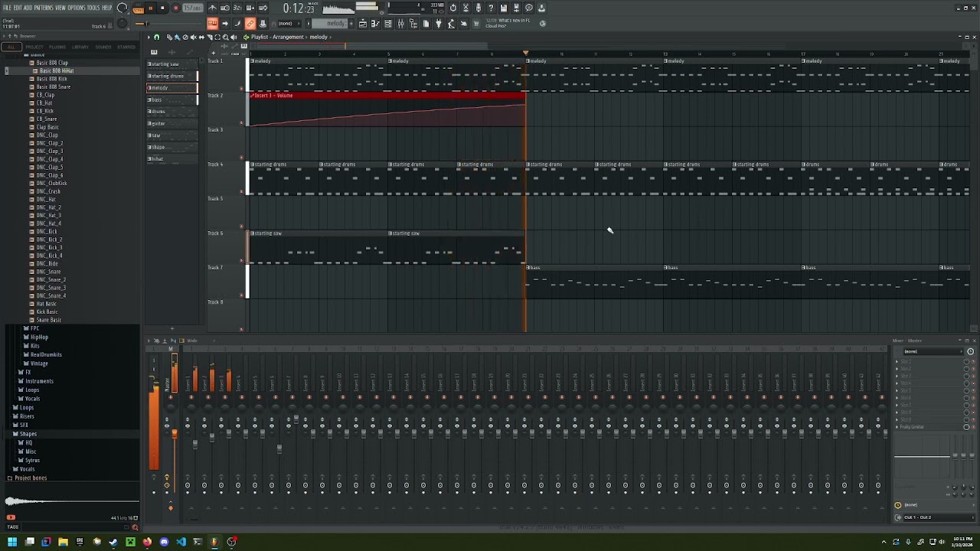This screenshot has height=551, width=980.
Task: Open the EDIT menu
Action: click(18, 8)
